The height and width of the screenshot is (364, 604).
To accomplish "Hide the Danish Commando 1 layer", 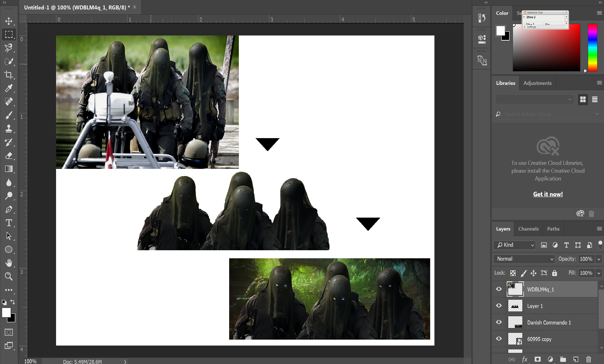I will click(x=499, y=322).
